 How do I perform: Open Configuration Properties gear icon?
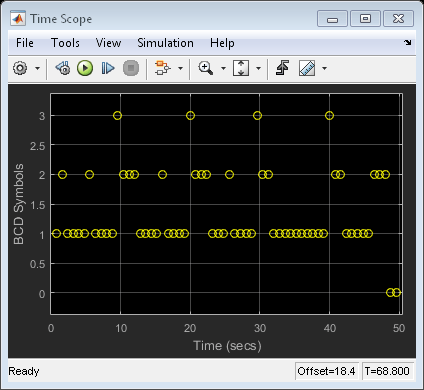coord(20,68)
